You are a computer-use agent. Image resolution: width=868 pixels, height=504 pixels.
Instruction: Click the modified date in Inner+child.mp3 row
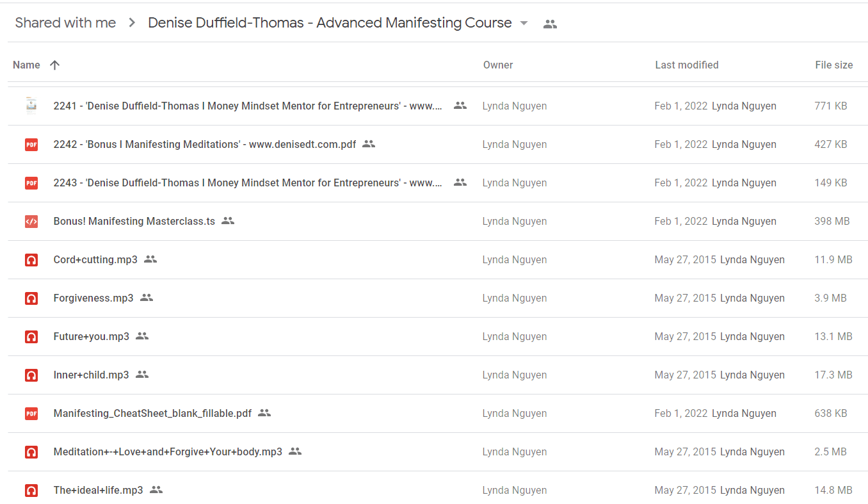point(686,375)
